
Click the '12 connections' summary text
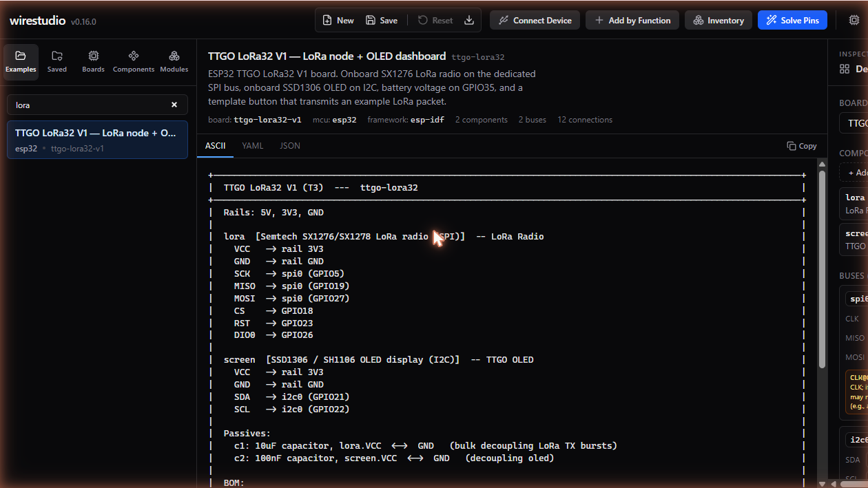click(585, 120)
